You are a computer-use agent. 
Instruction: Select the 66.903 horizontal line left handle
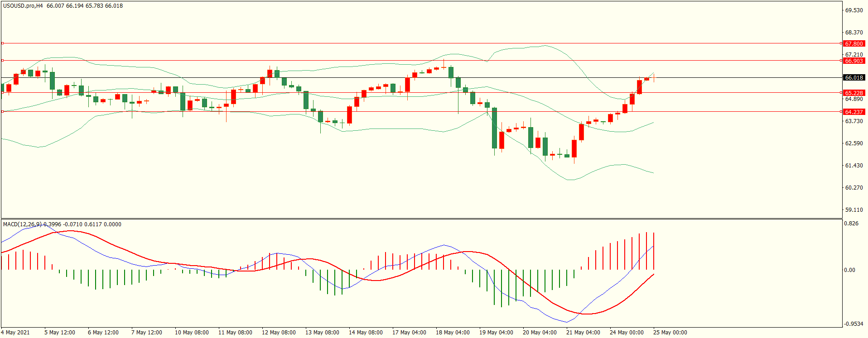(2, 61)
